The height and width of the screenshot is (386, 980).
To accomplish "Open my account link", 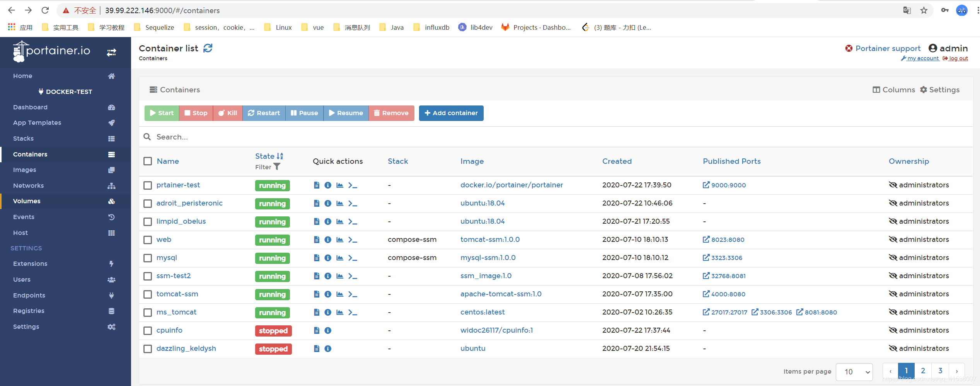I will [920, 58].
